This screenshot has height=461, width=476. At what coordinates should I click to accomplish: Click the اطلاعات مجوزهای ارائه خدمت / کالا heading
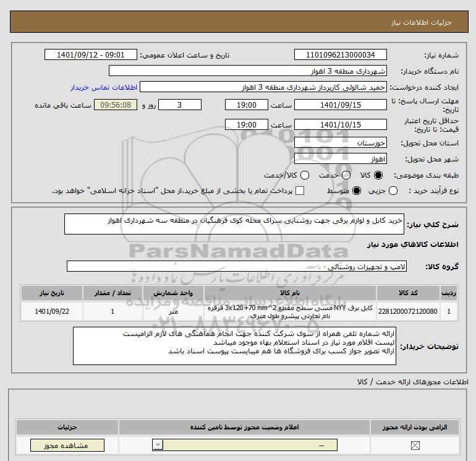tap(412, 382)
